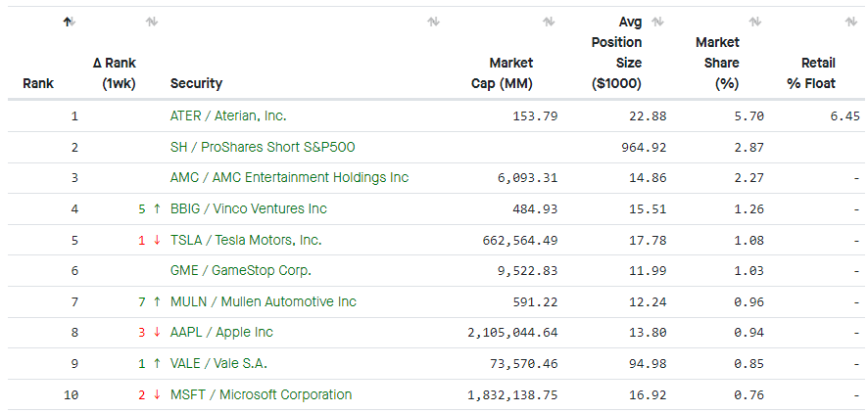Click TSLA / Tesla Motors, Inc.
Viewport: 868px width, 413px height.
point(246,240)
